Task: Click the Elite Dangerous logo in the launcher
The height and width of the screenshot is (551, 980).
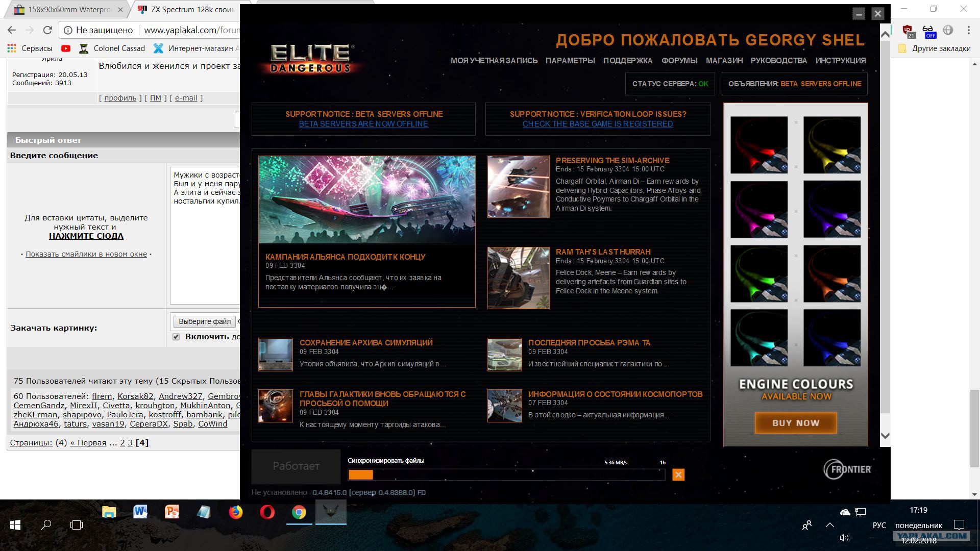Action: [311, 58]
